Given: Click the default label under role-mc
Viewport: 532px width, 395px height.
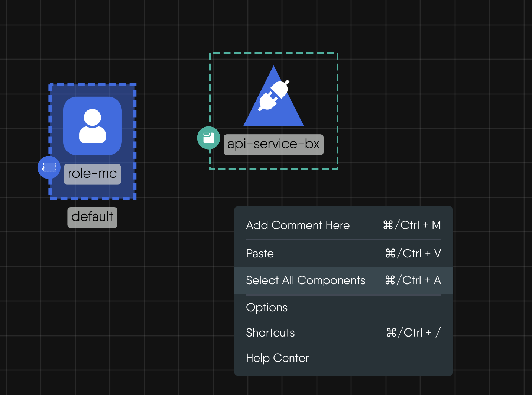Looking at the screenshot, I should [92, 217].
